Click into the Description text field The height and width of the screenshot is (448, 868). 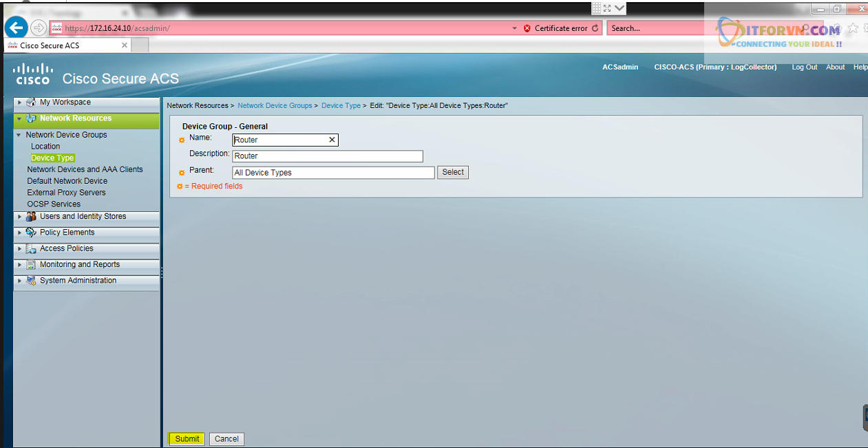328,156
